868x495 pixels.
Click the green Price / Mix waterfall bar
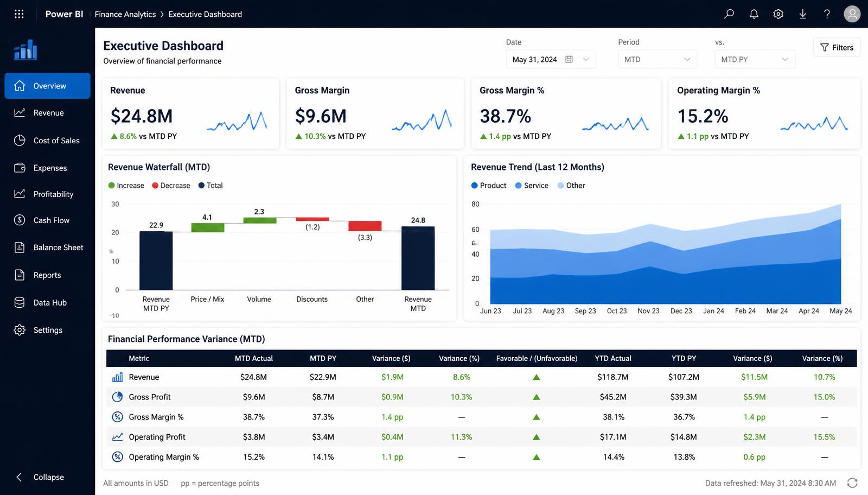pyautogui.click(x=208, y=228)
